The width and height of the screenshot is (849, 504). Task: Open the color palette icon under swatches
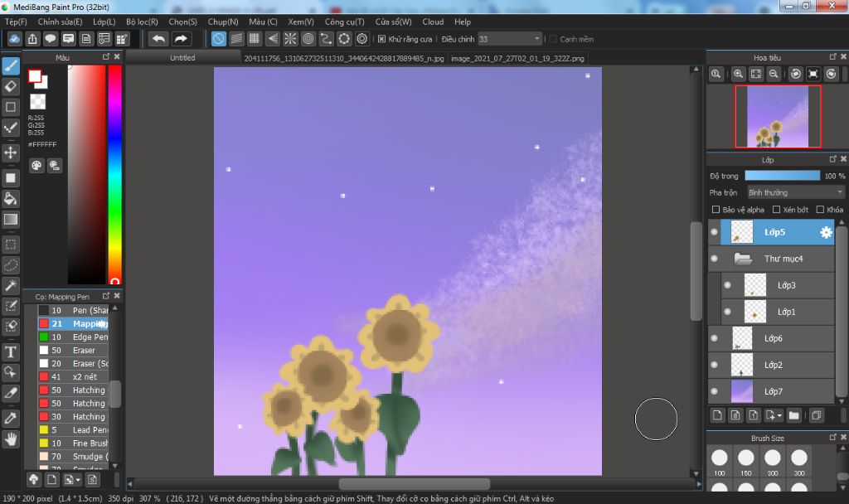(x=36, y=166)
